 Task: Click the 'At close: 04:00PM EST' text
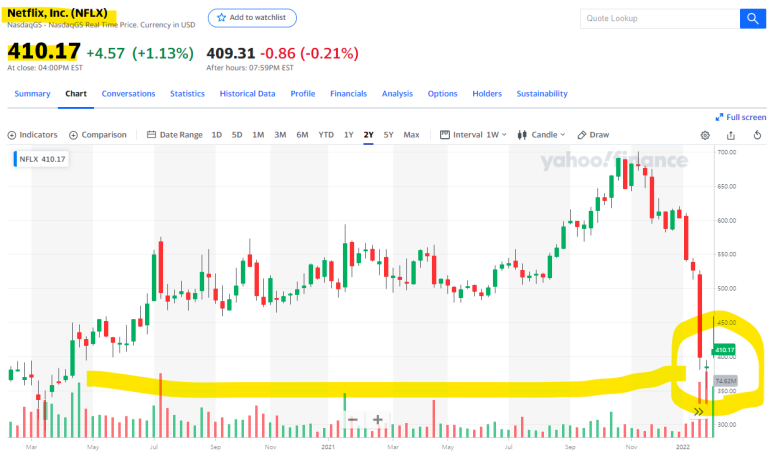(x=45, y=68)
